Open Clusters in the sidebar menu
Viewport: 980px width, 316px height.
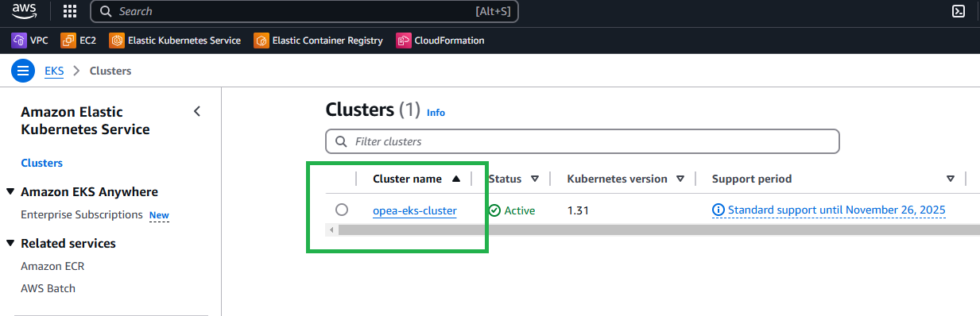(x=41, y=163)
